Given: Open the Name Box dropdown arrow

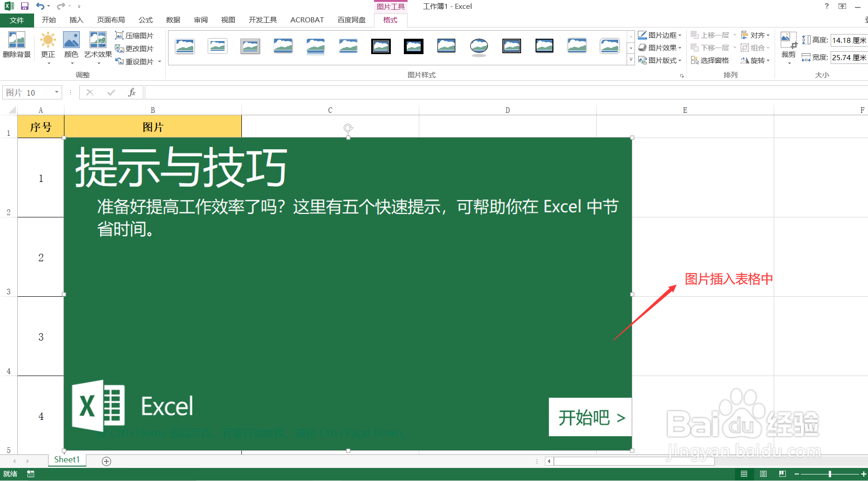Looking at the screenshot, I should (57, 92).
